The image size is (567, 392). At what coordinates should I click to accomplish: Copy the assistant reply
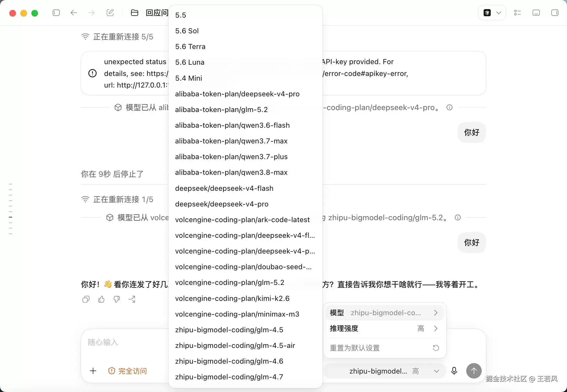(x=86, y=299)
